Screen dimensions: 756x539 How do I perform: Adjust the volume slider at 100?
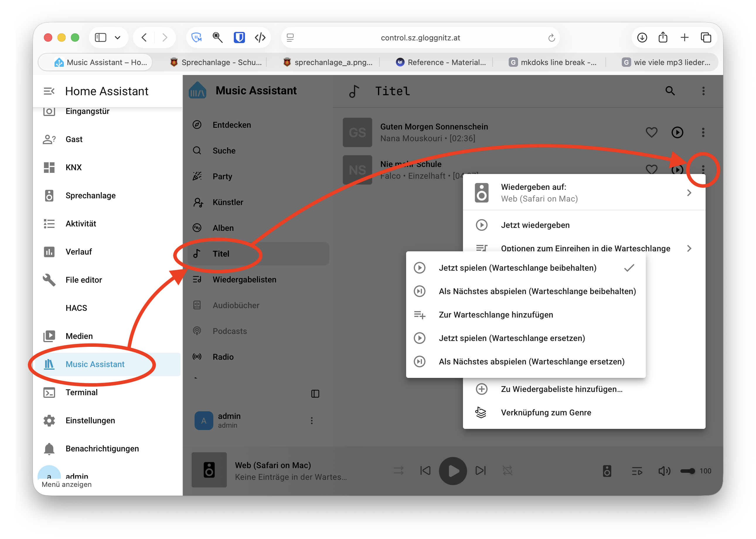pos(687,471)
